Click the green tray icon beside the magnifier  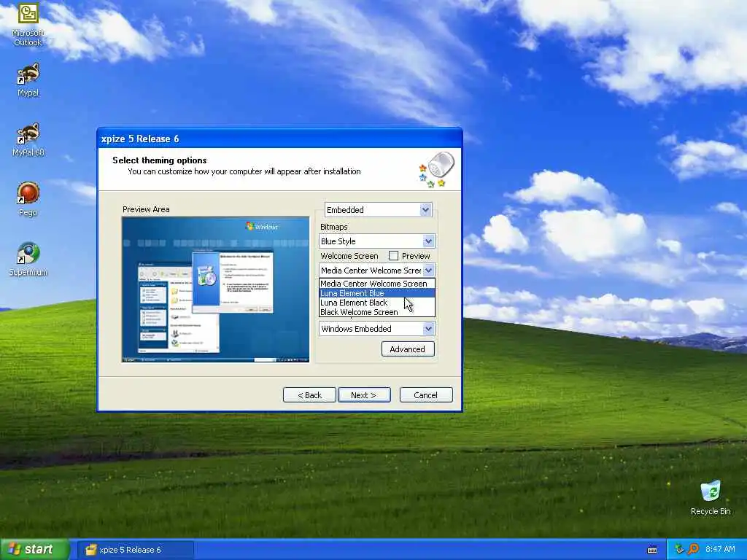click(x=679, y=549)
